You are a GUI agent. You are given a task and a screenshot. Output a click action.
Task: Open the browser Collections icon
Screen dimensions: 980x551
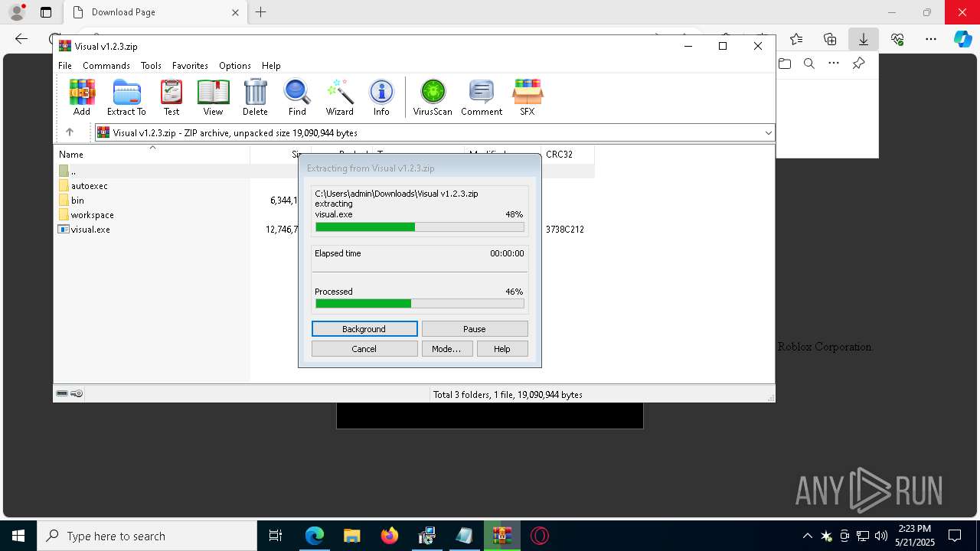(x=830, y=39)
